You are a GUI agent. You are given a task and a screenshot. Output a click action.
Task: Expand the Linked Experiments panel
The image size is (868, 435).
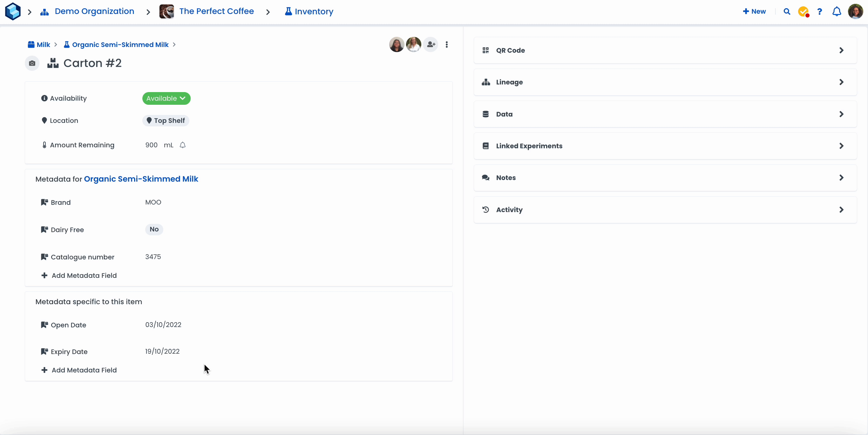pos(665,146)
